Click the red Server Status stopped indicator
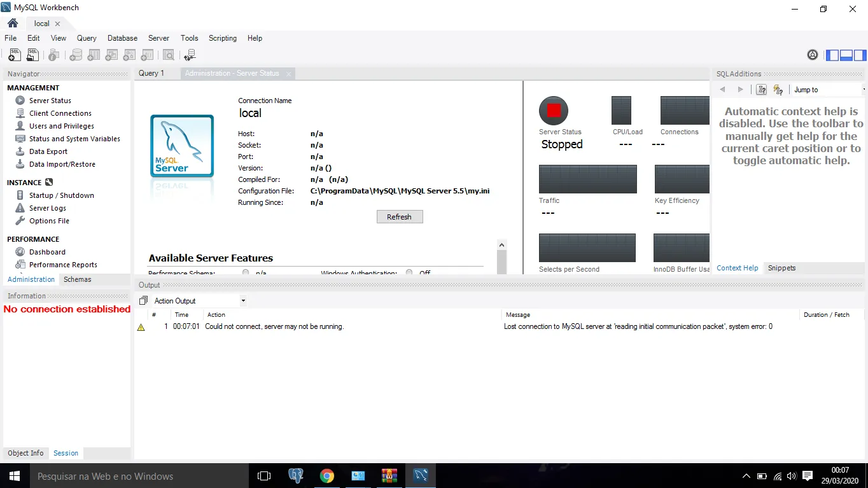This screenshot has height=488, width=868. (x=553, y=111)
